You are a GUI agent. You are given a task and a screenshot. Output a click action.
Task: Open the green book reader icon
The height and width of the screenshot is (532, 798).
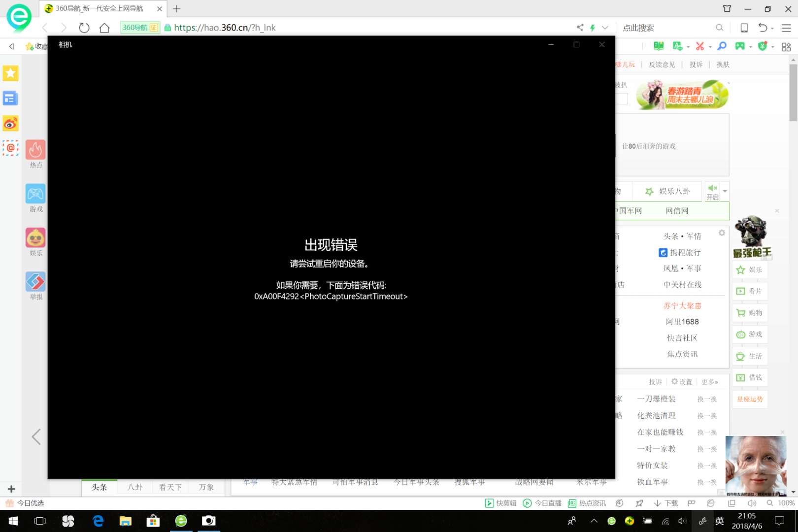tap(659, 46)
